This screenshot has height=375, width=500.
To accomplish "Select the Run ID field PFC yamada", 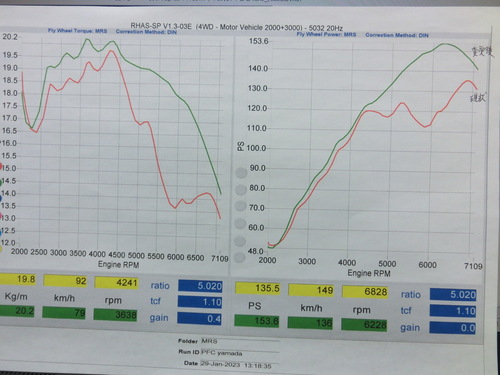I will [x=240, y=353].
